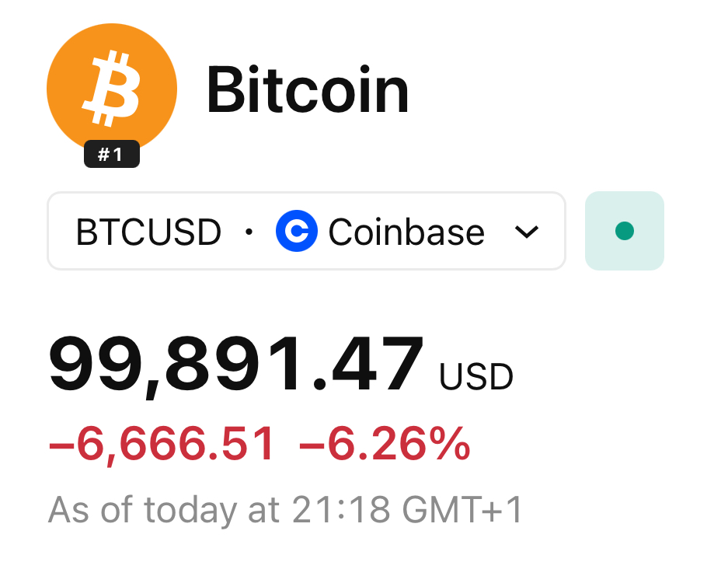Click the green market status dot

[624, 231]
